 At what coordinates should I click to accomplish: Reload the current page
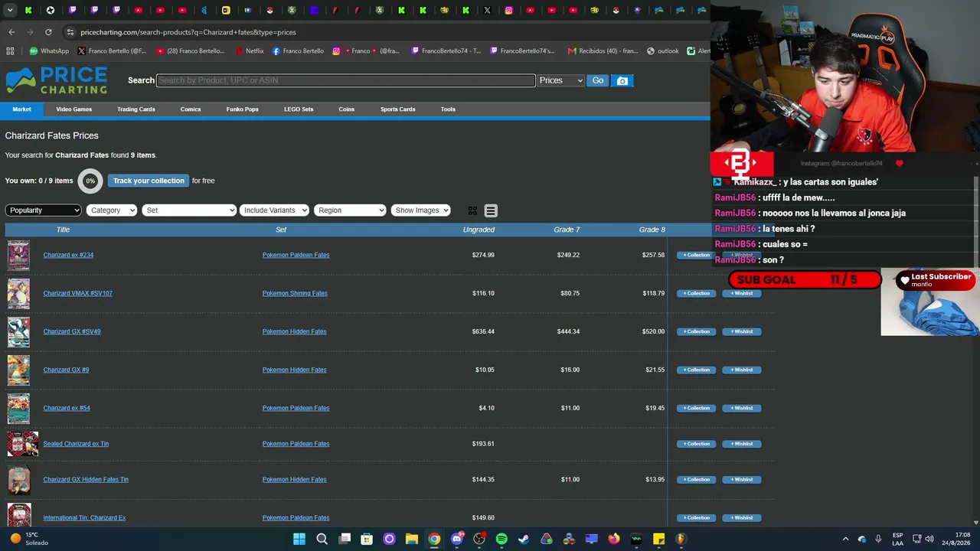[x=48, y=32]
